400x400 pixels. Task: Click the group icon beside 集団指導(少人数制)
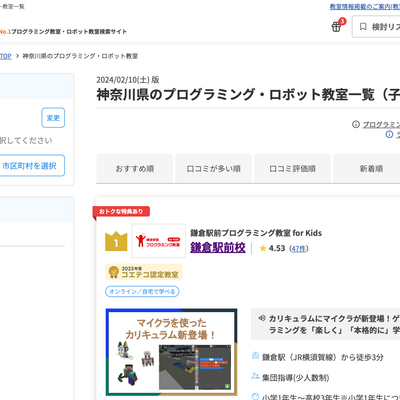point(255,376)
